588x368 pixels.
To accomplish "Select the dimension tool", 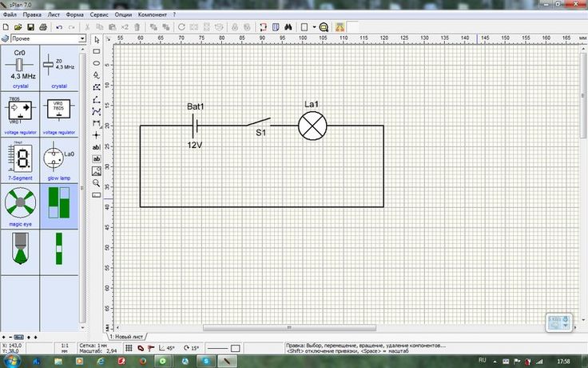I will pyautogui.click(x=97, y=123).
